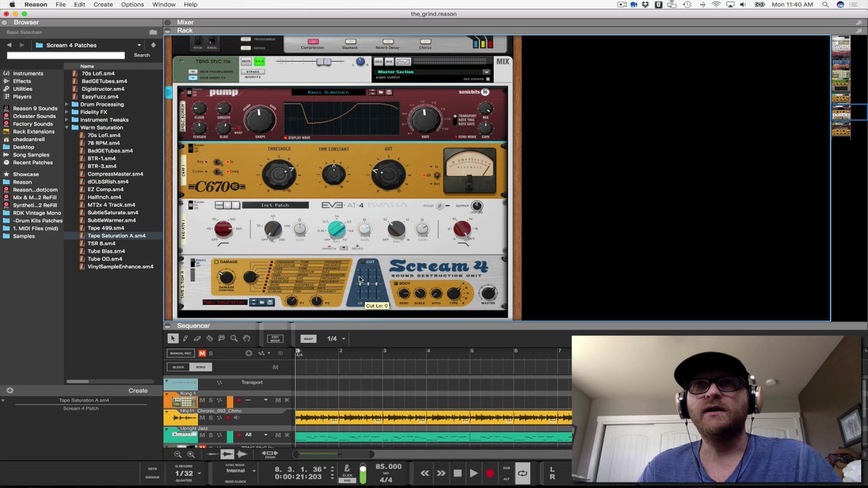Open the Help menu

(191, 5)
